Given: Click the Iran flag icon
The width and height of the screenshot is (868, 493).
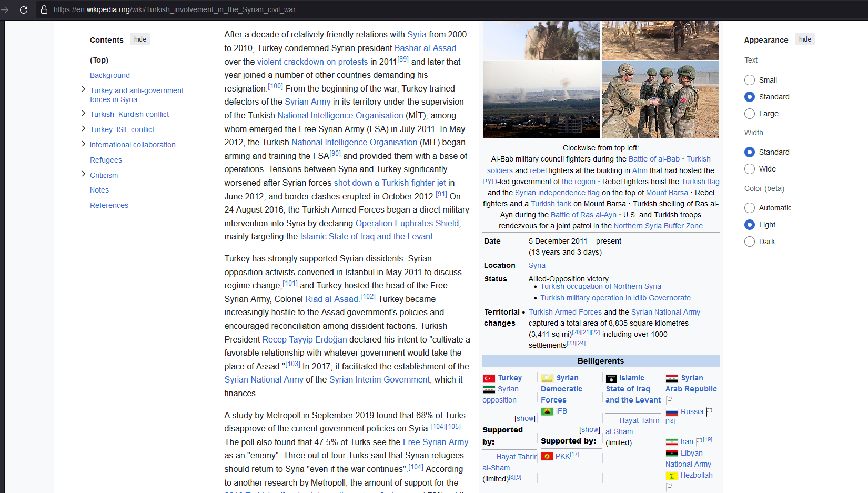Looking at the screenshot, I should [672, 442].
